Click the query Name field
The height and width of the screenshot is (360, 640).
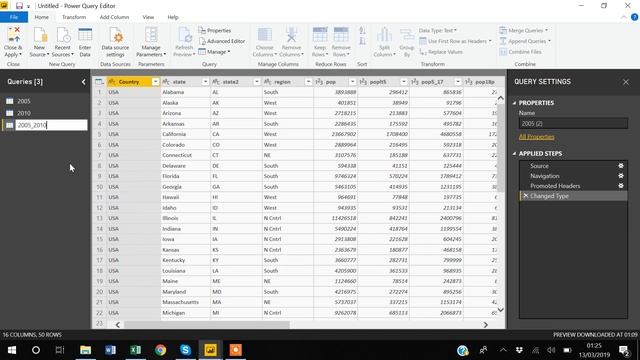[x=573, y=123]
